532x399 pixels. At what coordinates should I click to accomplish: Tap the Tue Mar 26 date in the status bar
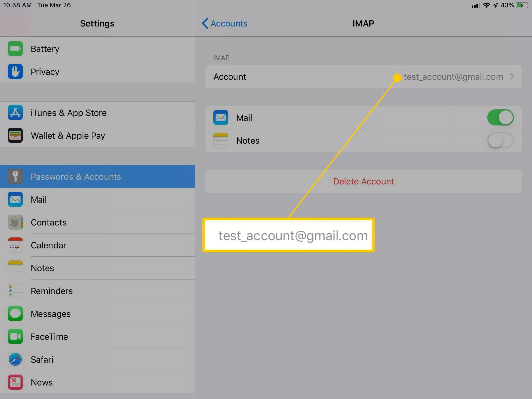[54, 5]
